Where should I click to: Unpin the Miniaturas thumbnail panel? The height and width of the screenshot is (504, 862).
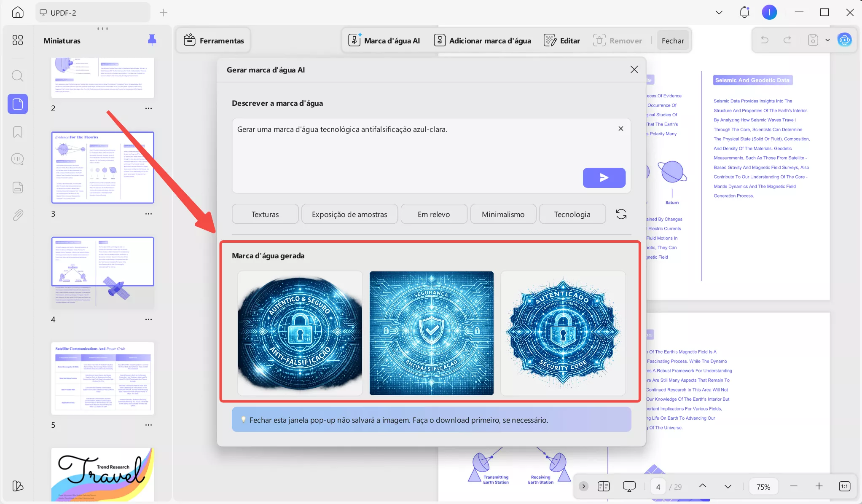[152, 40]
